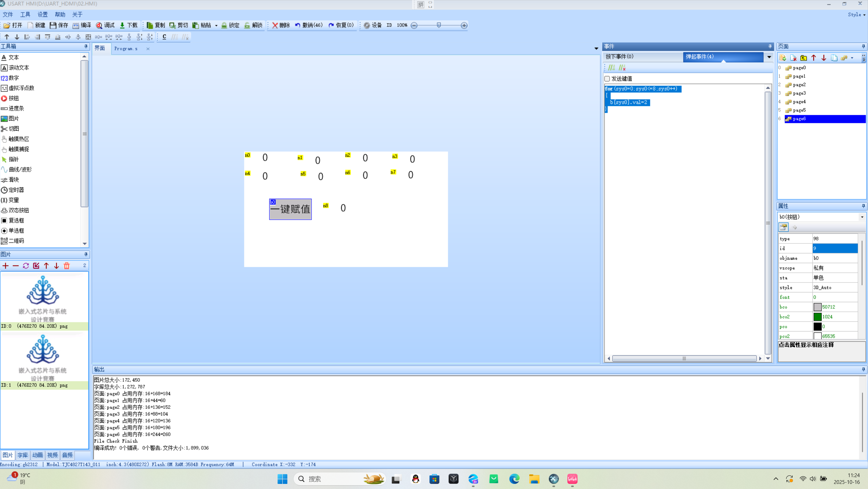Expand the 粘贴 paste dropdown arrow
868x489 pixels.
click(x=216, y=25)
